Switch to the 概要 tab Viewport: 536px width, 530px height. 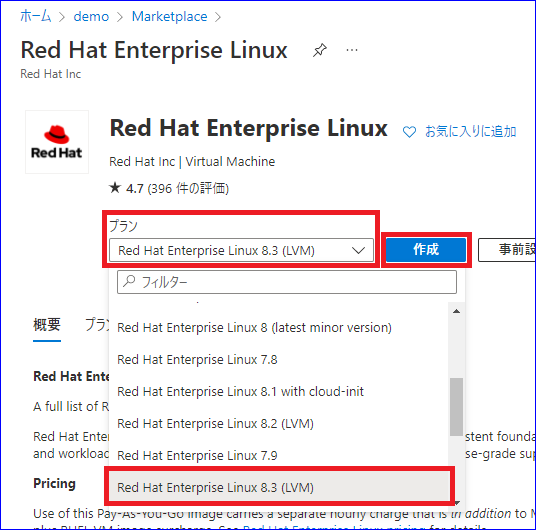pos(47,324)
